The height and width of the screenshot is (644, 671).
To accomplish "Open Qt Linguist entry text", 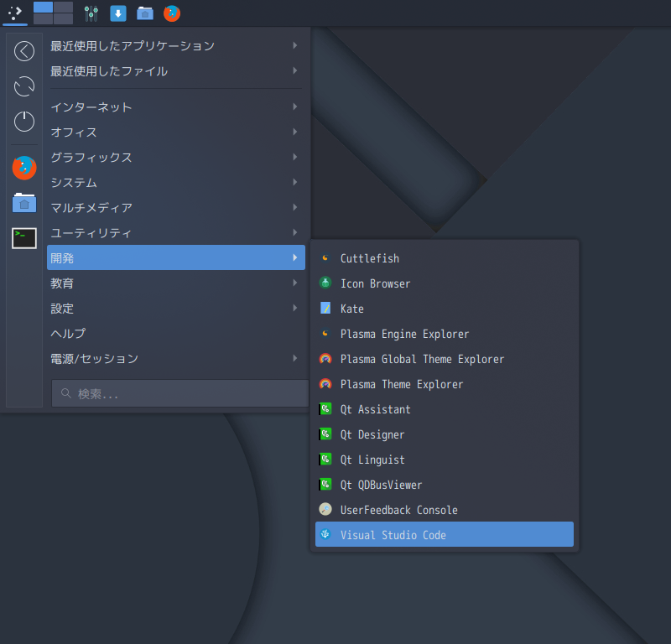I will [x=372, y=460].
